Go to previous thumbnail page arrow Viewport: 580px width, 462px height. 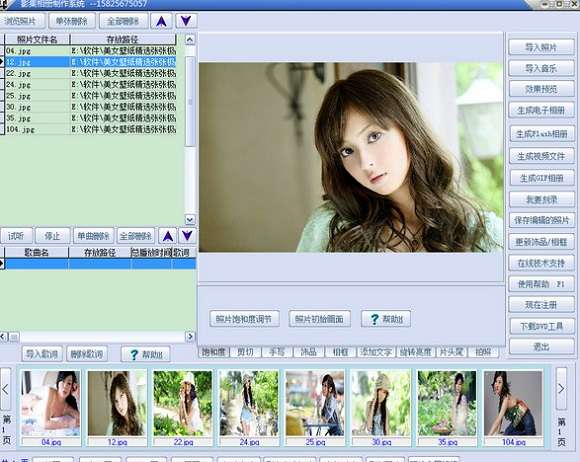click(5, 389)
